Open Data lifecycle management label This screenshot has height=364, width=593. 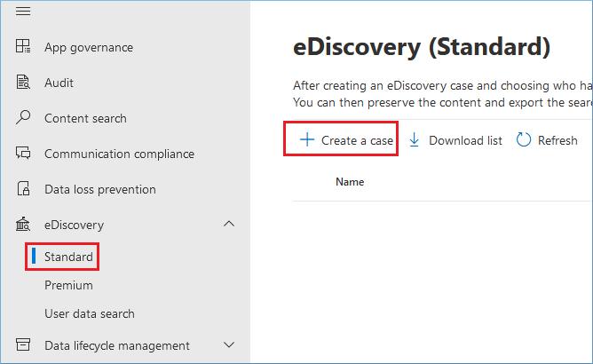click(x=117, y=346)
